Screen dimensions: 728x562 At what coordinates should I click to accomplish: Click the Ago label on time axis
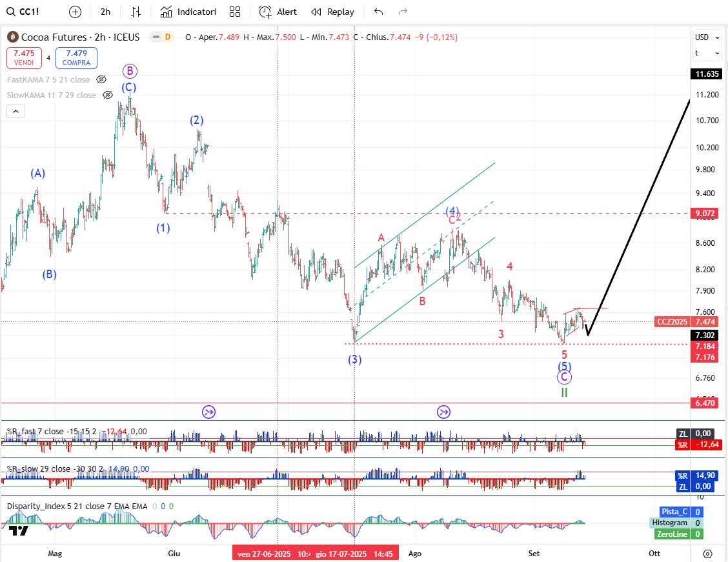pyautogui.click(x=414, y=554)
